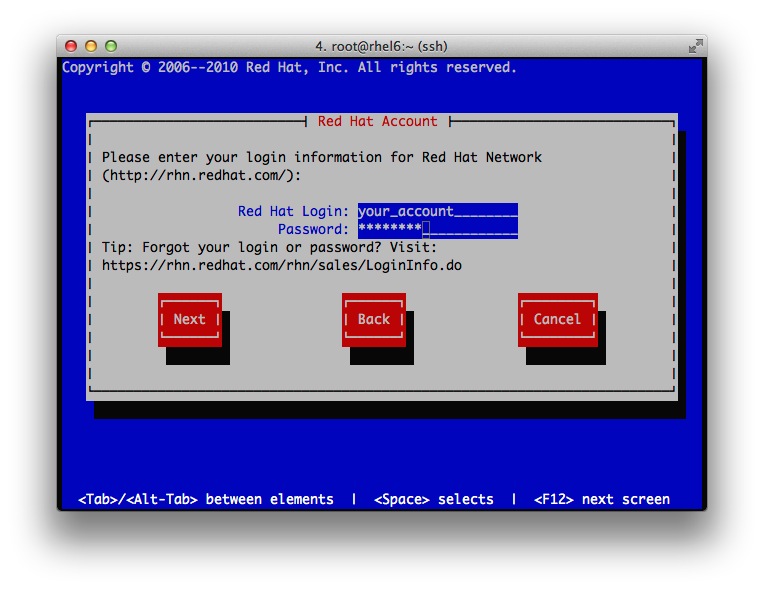Click the LoginInfo.do URL text
764x590 pixels.
pos(282,266)
